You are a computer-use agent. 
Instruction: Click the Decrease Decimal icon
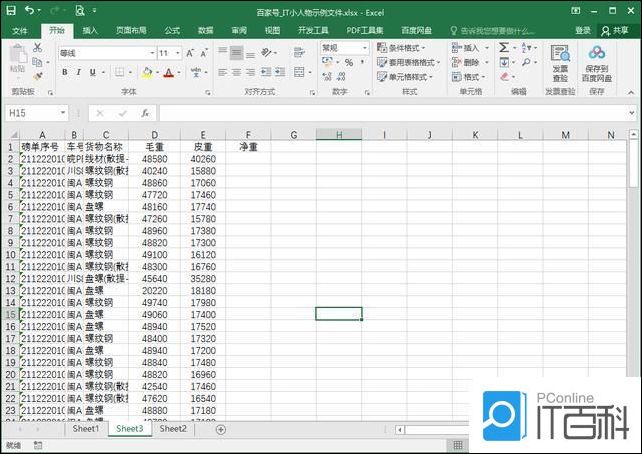tap(341, 76)
